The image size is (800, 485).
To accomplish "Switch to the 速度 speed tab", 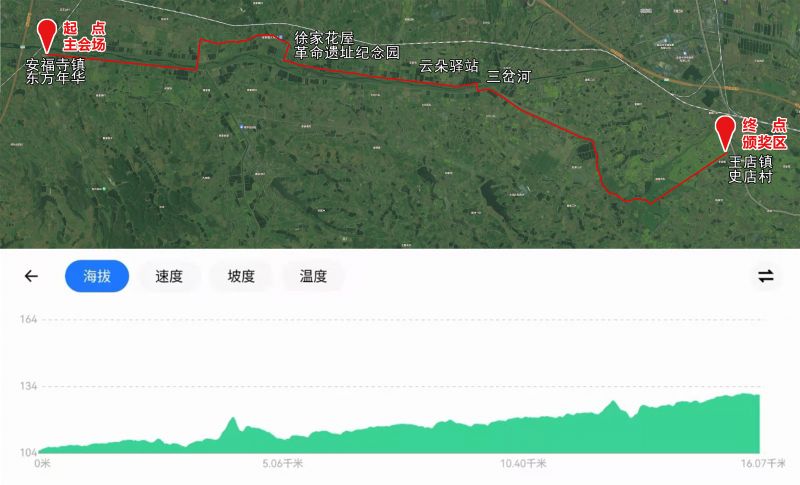I will tap(169, 276).
